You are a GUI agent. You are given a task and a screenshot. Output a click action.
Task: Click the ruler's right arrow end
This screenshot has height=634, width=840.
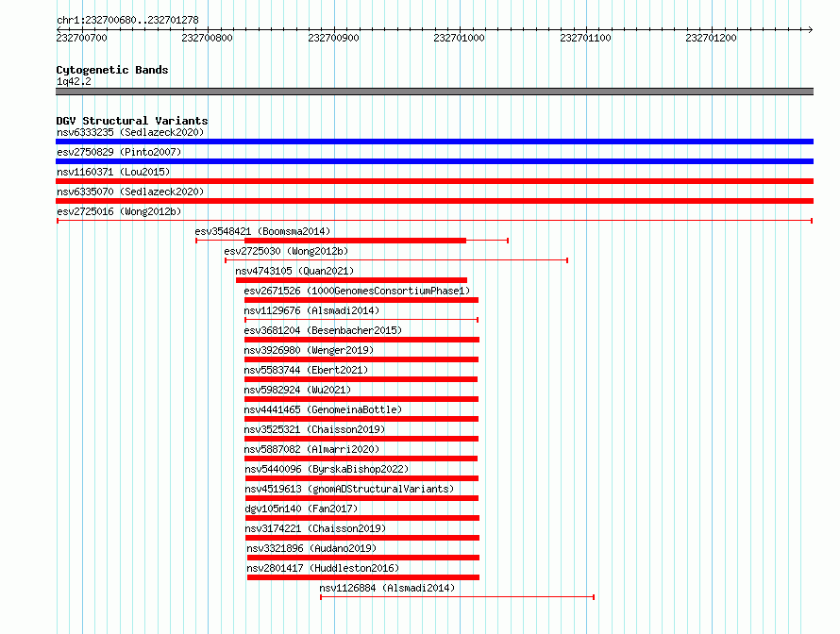point(811,29)
